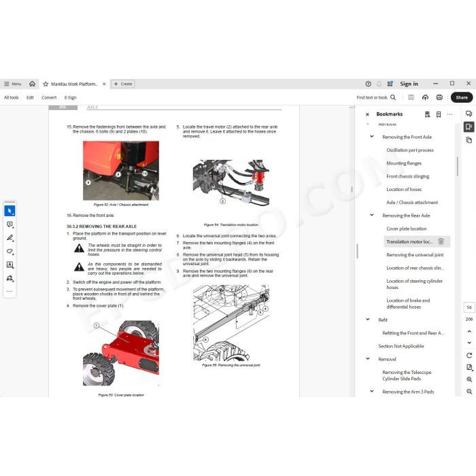Screen dimensions: 476x476
Task: Open the comments panel icon
Action: 469,114
